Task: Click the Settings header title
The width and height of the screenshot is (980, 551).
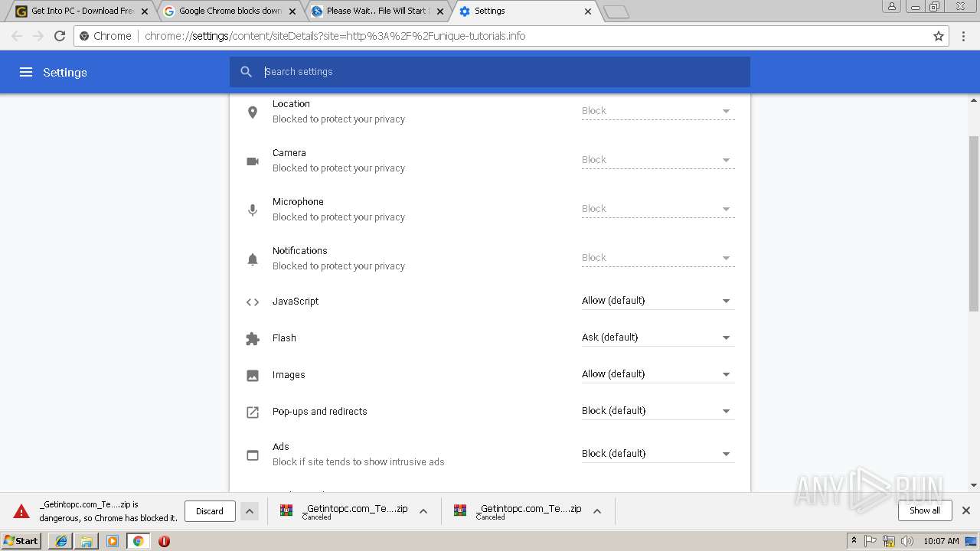Action: point(65,73)
